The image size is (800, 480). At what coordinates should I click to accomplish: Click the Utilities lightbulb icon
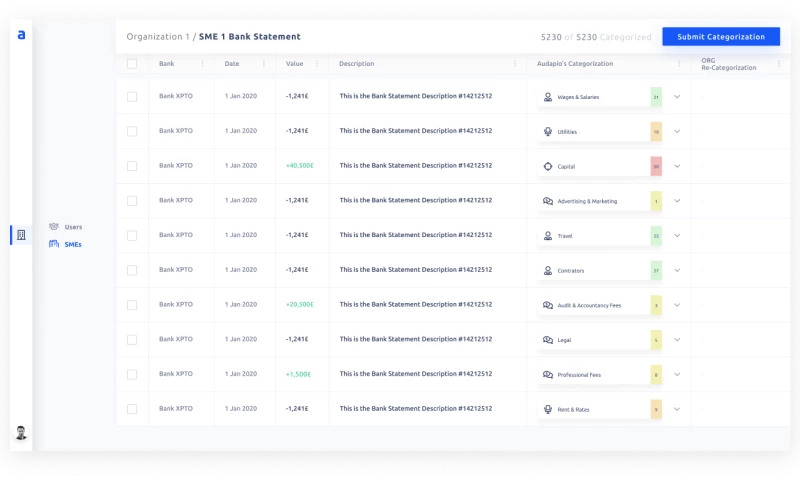tap(547, 132)
